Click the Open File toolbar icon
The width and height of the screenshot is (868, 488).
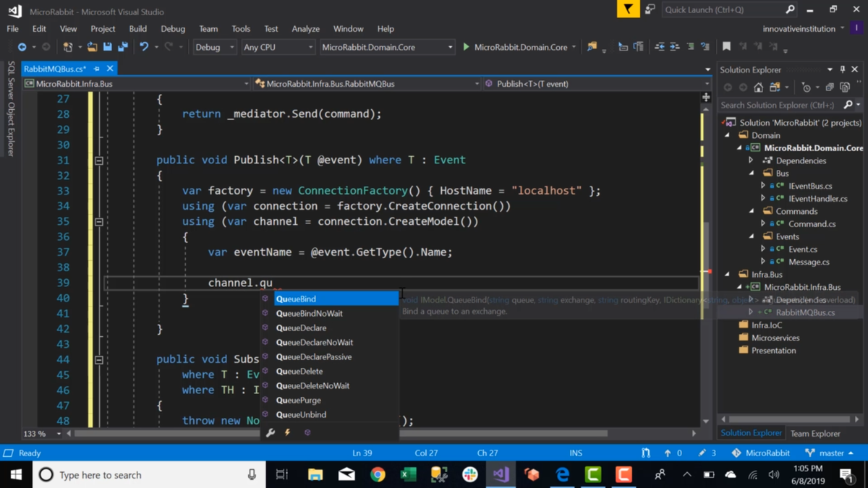(x=92, y=47)
